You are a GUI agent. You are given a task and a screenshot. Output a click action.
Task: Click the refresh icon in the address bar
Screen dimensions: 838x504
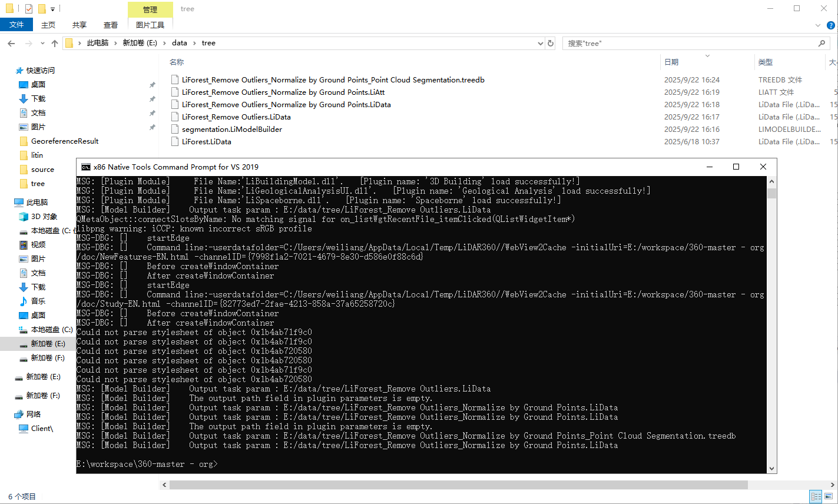(x=550, y=42)
